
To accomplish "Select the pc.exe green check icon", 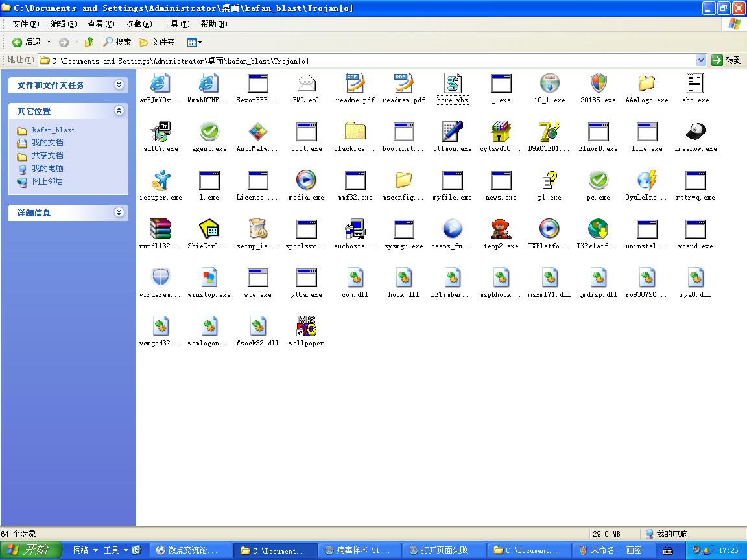I will click(x=599, y=180).
